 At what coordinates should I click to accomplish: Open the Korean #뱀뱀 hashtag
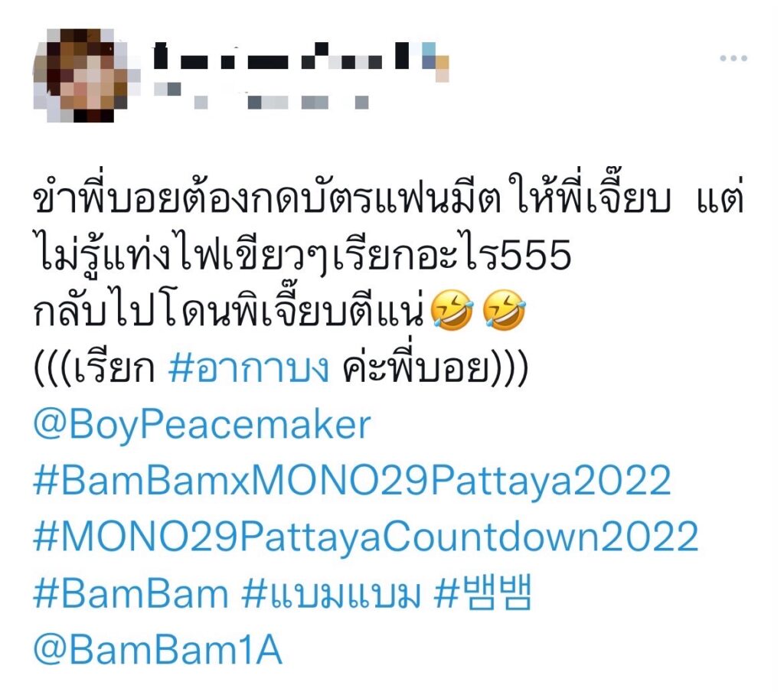(x=482, y=593)
